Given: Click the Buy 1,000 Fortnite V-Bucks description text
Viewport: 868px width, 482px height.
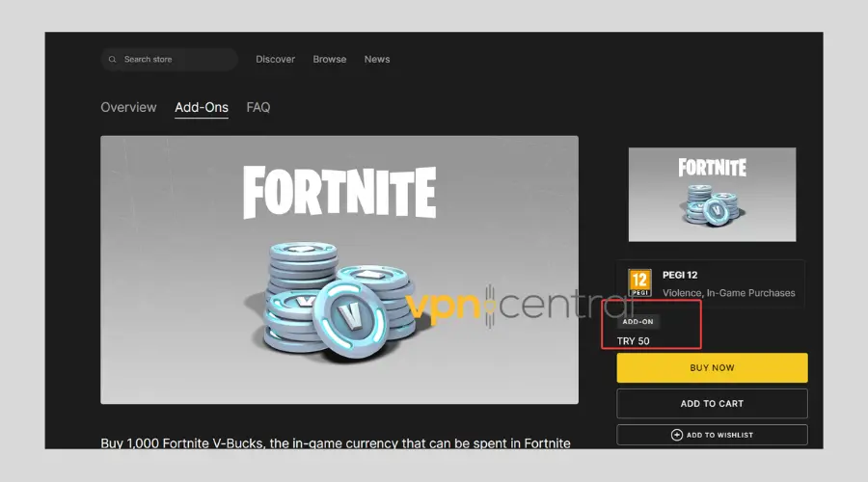Looking at the screenshot, I should pyautogui.click(x=336, y=442).
